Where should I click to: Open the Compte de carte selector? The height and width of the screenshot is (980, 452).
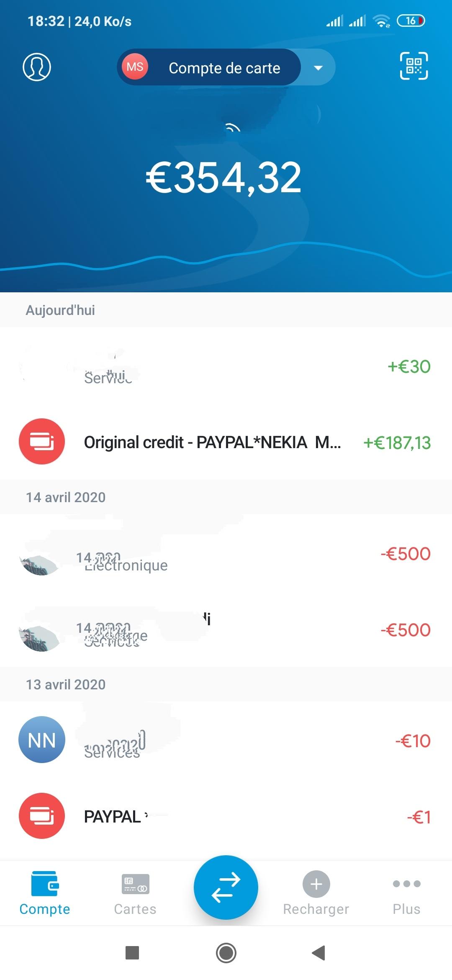(x=224, y=68)
